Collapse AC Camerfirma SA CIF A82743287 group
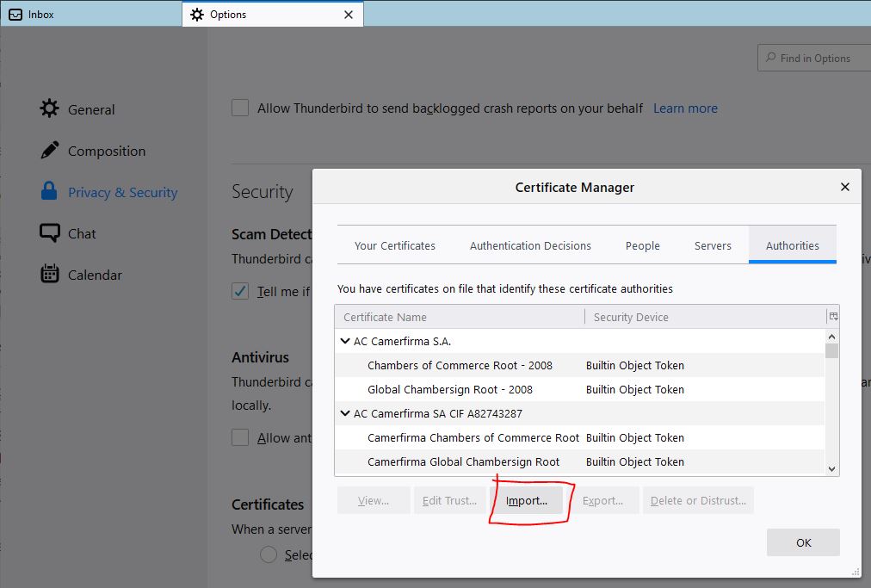The height and width of the screenshot is (588, 871). tap(345, 414)
